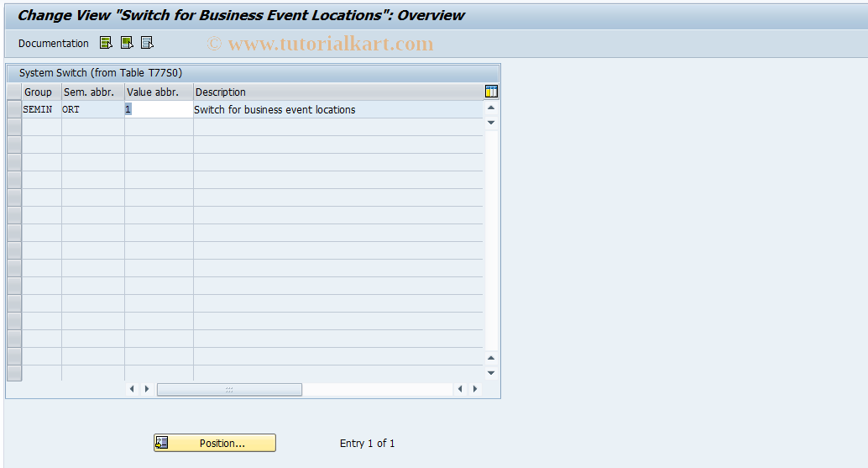Open table column configuration icon
The height and width of the screenshot is (468, 868).
click(x=491, y=92)
